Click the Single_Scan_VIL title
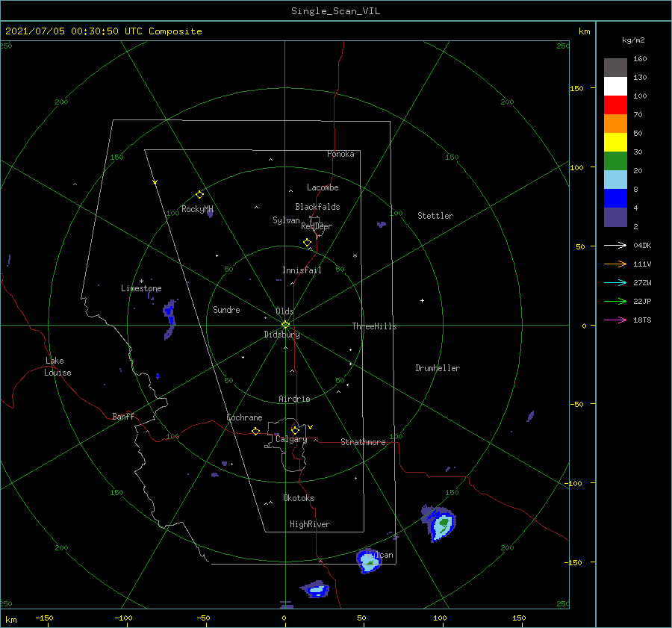Image resolution: width=672 pixels, height=628 pixels. [x=335, y=11]
